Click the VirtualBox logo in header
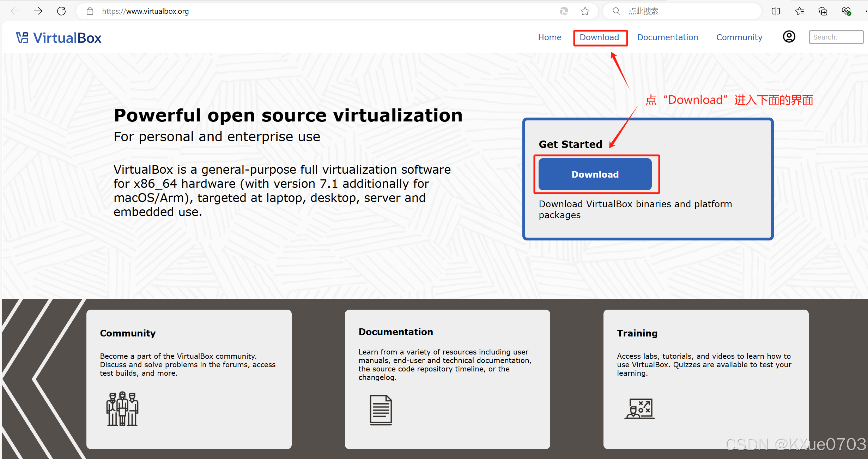This screenshot has width=868, height=459. point(59,38)
